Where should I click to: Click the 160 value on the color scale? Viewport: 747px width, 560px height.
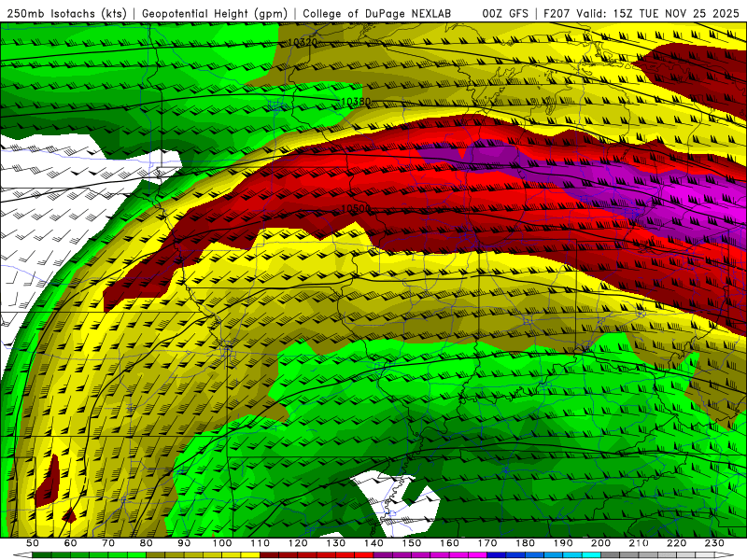tap(449, 543)
